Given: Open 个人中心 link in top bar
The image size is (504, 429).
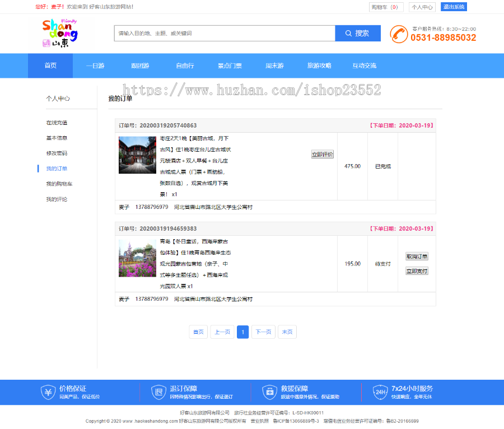Looking at the screenshot, I should 422,7.
